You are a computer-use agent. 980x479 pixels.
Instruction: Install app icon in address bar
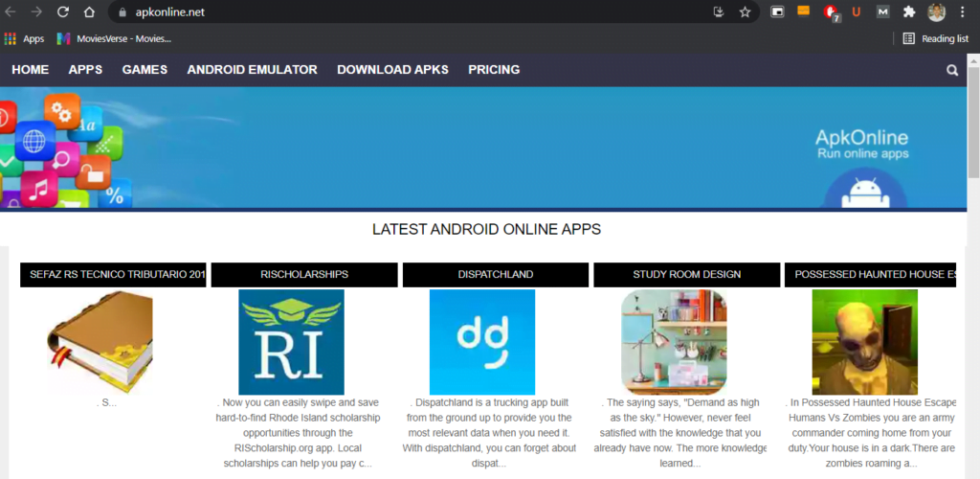coord(720,11)
